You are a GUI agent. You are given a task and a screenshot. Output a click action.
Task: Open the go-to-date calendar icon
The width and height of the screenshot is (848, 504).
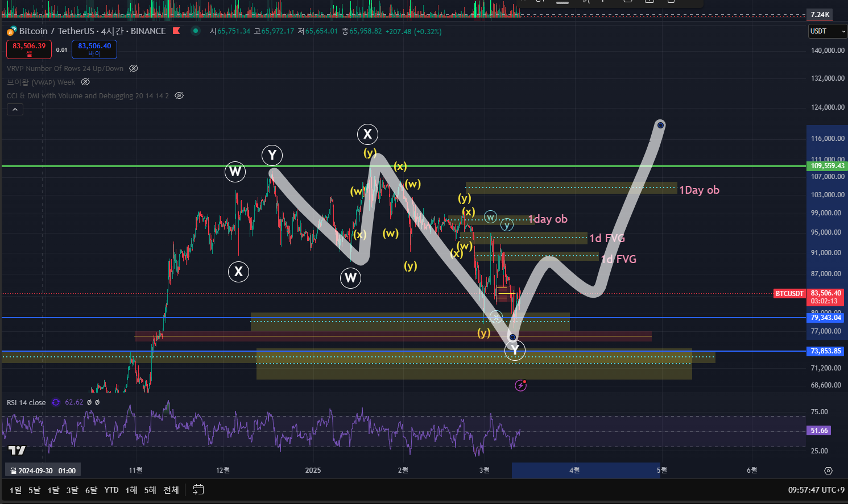pyautogui.click(x=198, y=490)
